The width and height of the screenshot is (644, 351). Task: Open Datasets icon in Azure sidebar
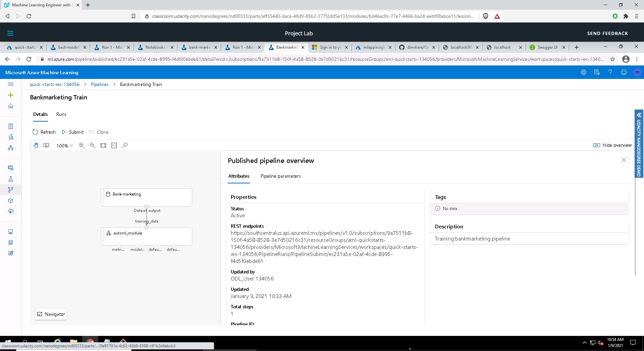point(11,168)
